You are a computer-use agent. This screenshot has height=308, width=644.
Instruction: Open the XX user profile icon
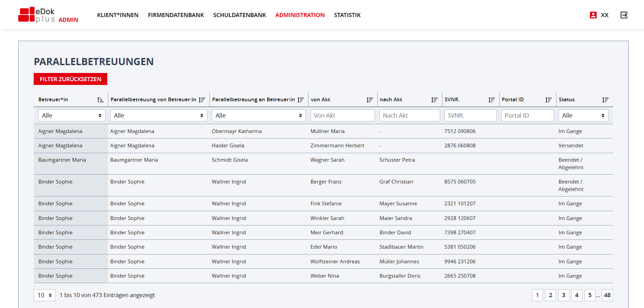coord(593,15)
